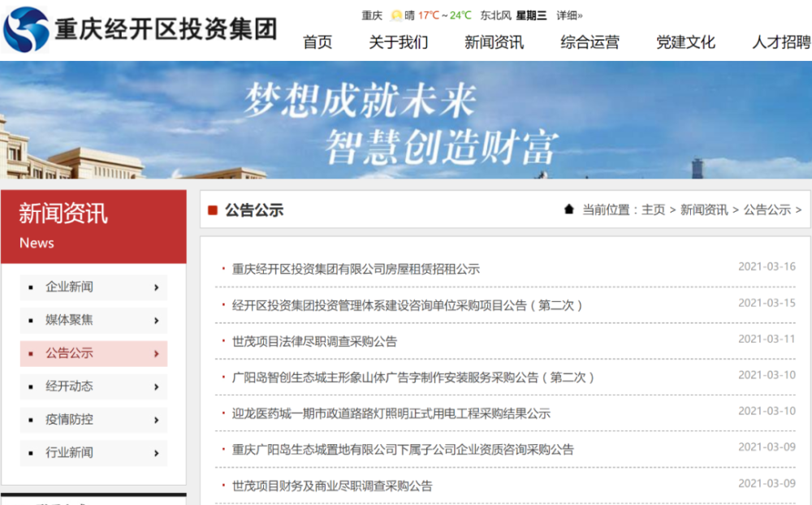The image size is (812, 505).
Task: Click the 星期三 weekday text
Action: 531,15
